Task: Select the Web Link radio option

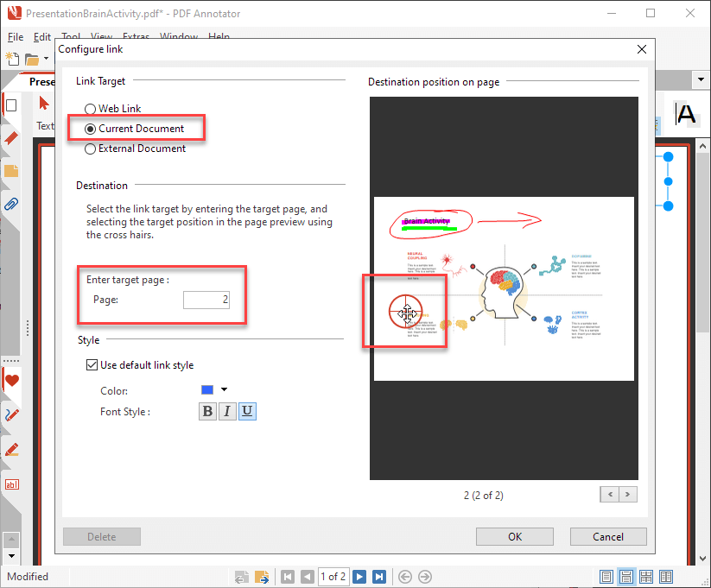Action: [90, 109]
